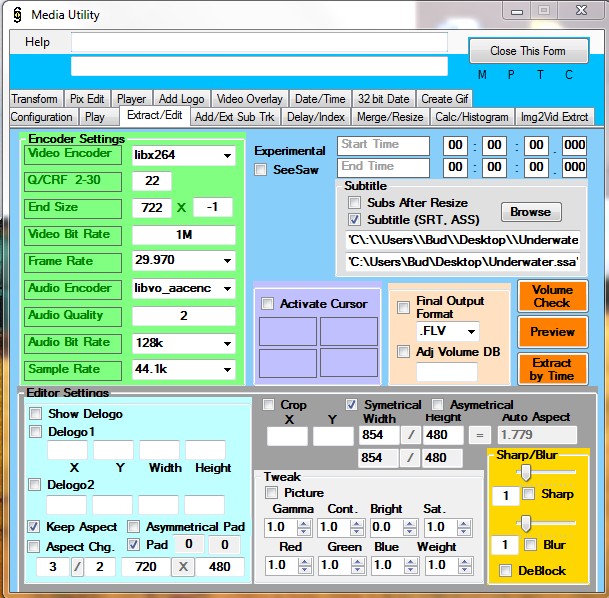Check Adj Volume DB option

point(403,351)
